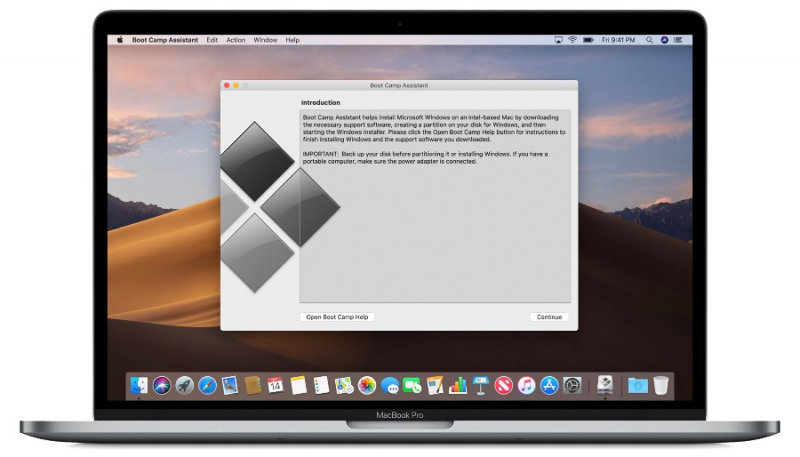Open App Store from the dock
Viewport: 800px width, 457px height.
[549, 385]
